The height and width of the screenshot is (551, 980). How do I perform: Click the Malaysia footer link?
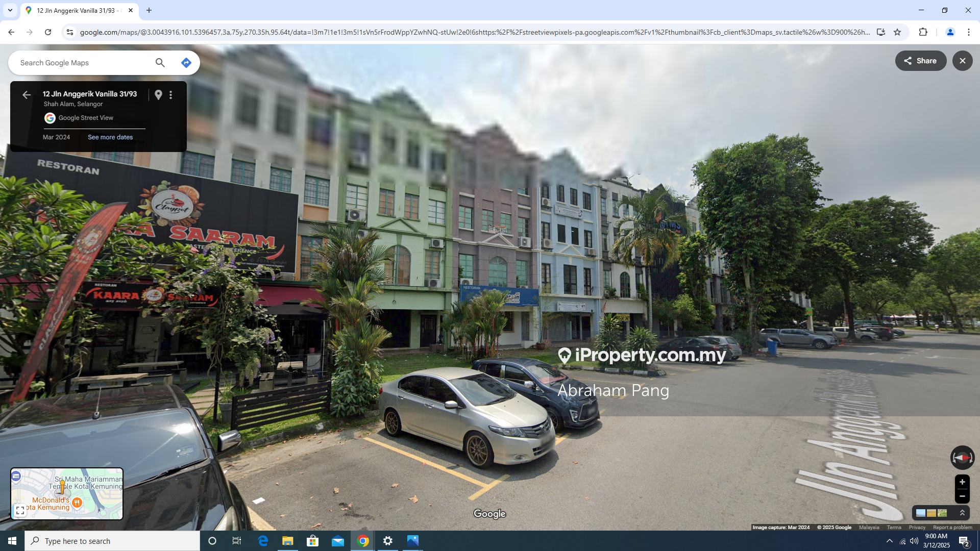(x=869, y=528)
